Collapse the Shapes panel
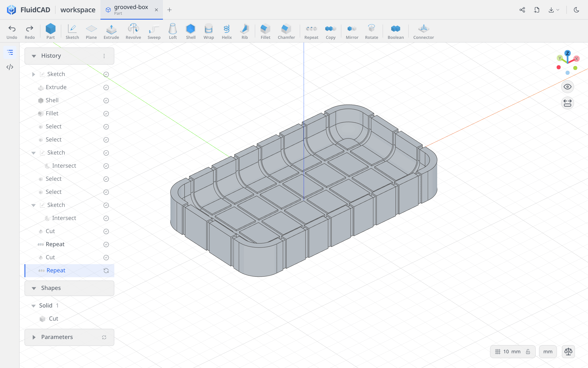The image size is (588, 368). coord(34,288)
